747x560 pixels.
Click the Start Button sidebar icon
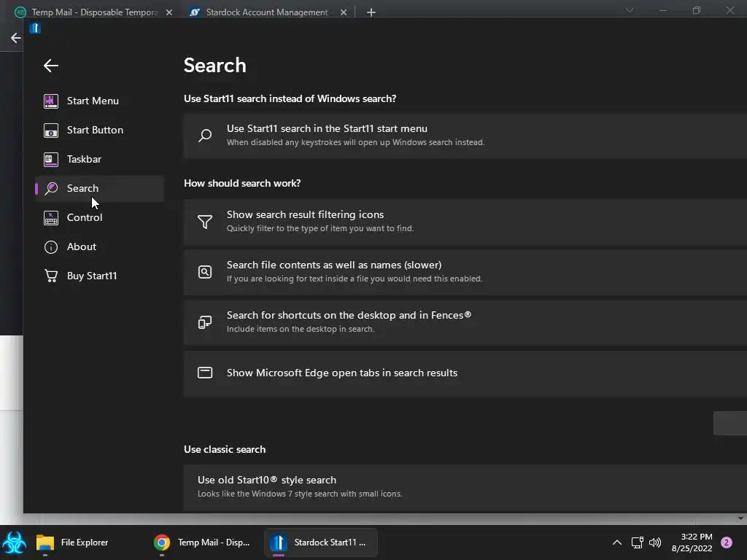tap(51, 130)
